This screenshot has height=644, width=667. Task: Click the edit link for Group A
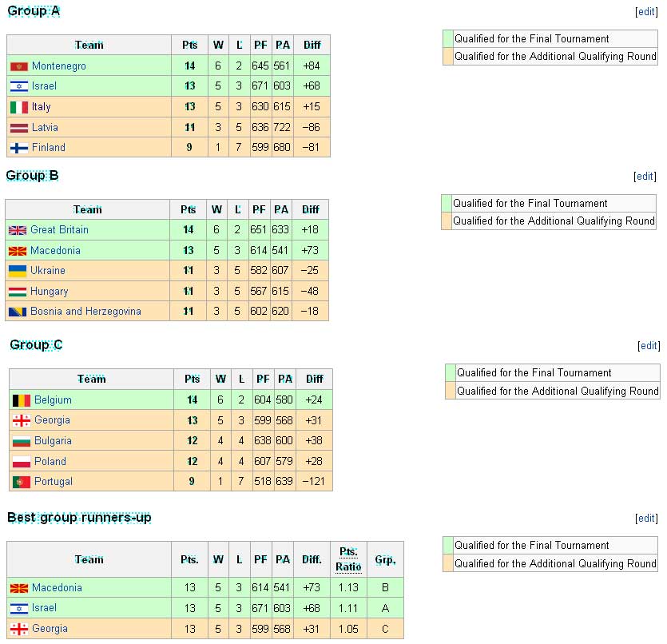click(646, 12)
